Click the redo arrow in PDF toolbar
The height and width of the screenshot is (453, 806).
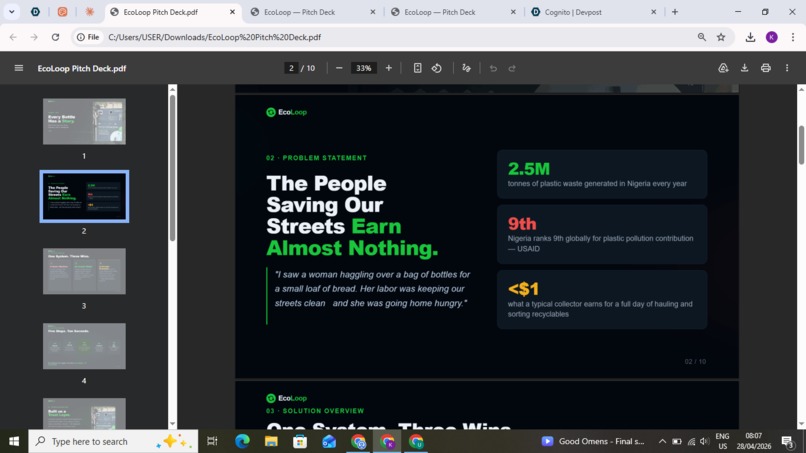pyautogui.click(x=512, y=68)
